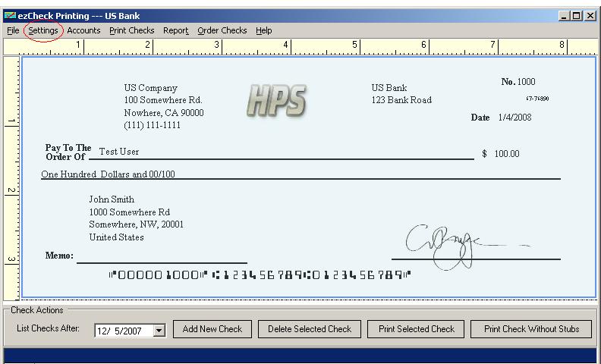
Task: Open the Report menu
Action: pos(175,30)
